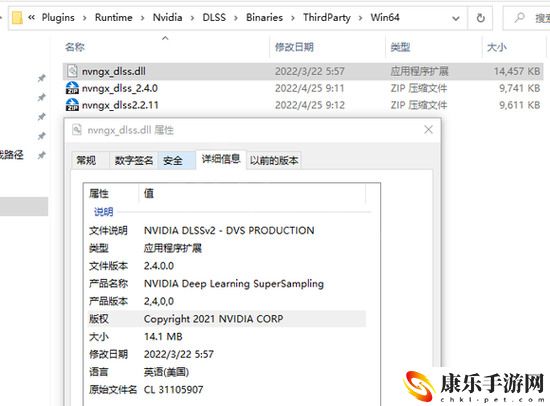This screenshot has height=406, width=550.
Task: Select the 产品名称 NVIDIA Deep Learning SuperSampling
Action: [x=234, y=284]
